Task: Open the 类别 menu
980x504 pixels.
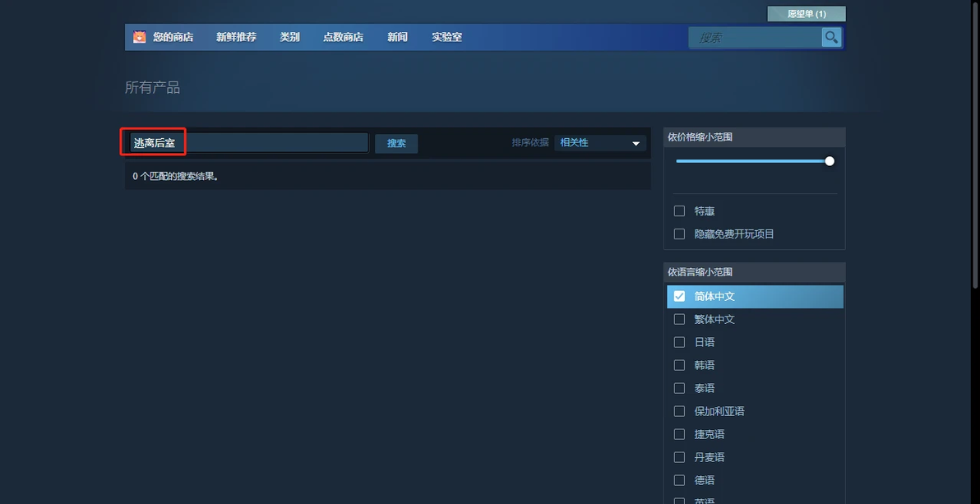Action: pos(289,37)
